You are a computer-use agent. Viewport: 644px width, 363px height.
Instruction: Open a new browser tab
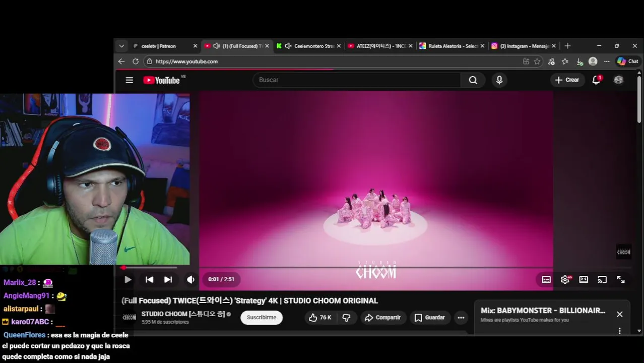tap(567, 46)
